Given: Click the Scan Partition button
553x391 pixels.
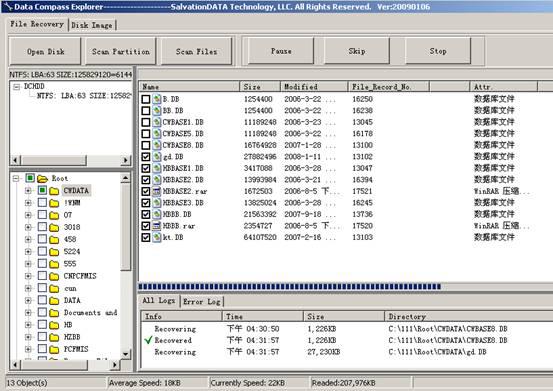Looking at the screenshot, I should 121,51.
